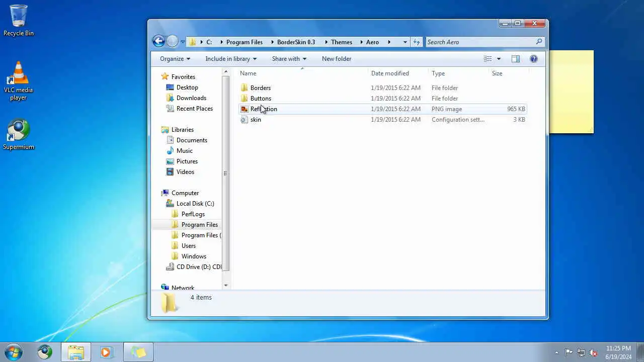This screenshot has width=644, height=362.
Task: Open Recent Places in Favorites
Action: 195,109
